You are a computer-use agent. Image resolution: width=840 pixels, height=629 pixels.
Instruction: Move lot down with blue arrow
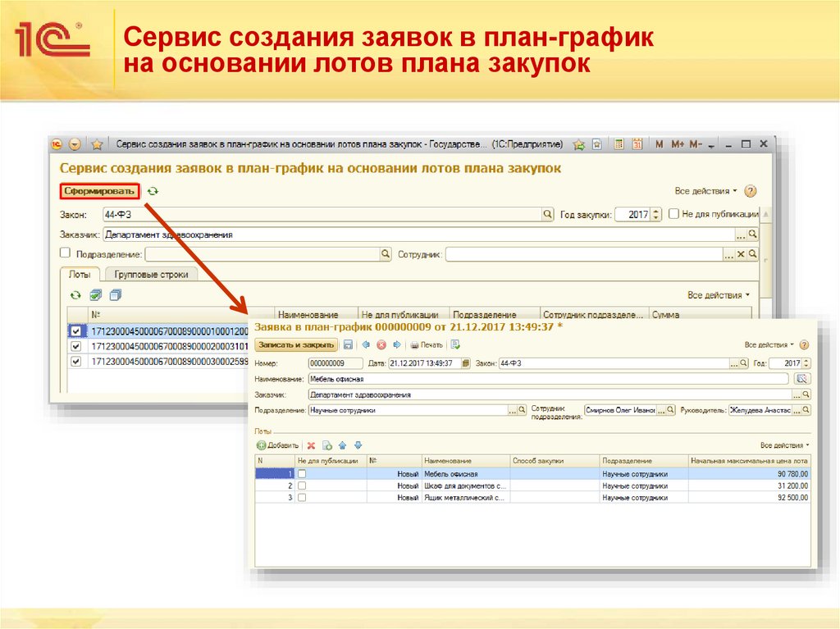[358, 445]
